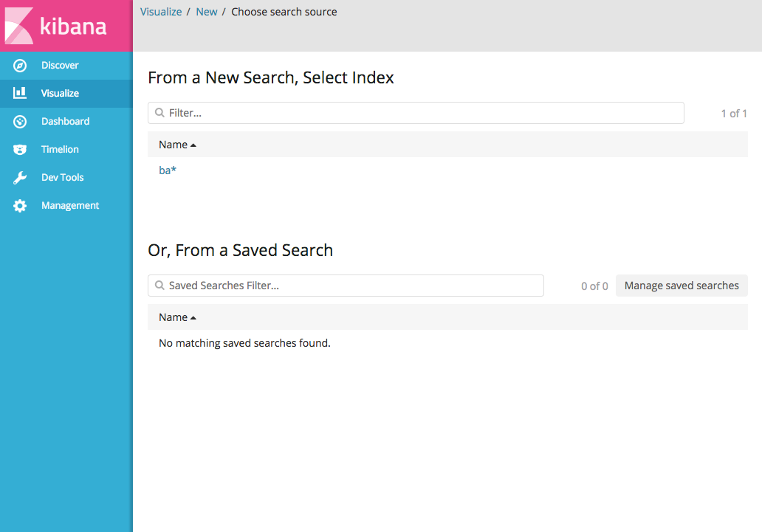Image resolution: width=762 pixels, height=532 pixels.
Task: Toggle sort order on the index Name column
Action: [172, 144]
